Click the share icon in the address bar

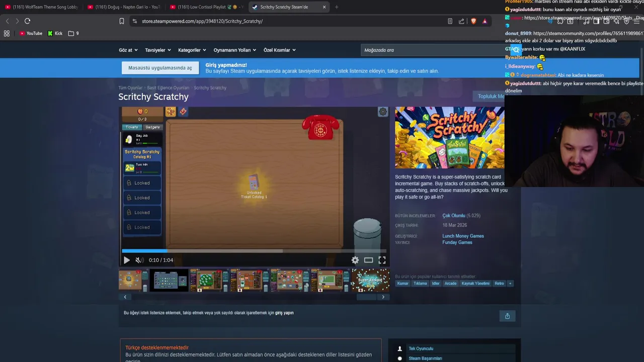point(461,21)
